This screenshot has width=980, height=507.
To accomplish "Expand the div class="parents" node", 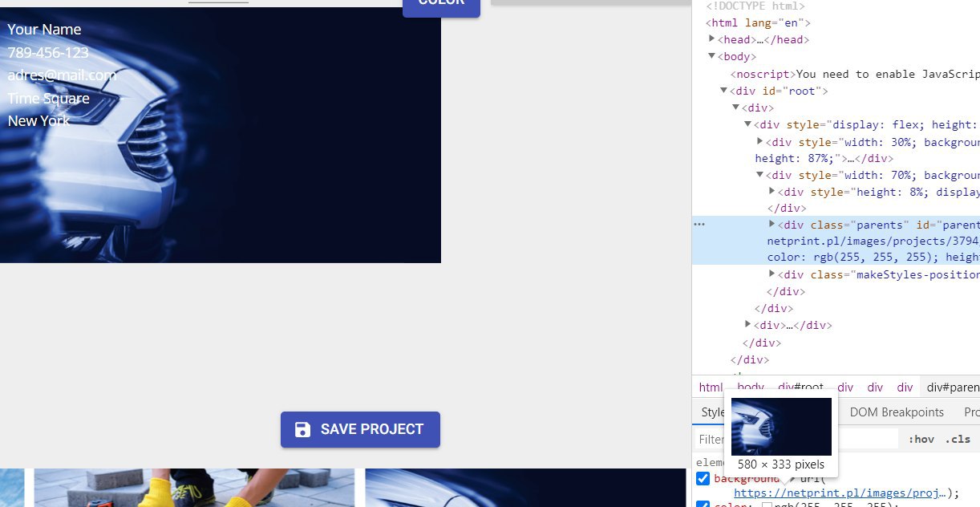I will pyautogui.click(x=772, y=225).
